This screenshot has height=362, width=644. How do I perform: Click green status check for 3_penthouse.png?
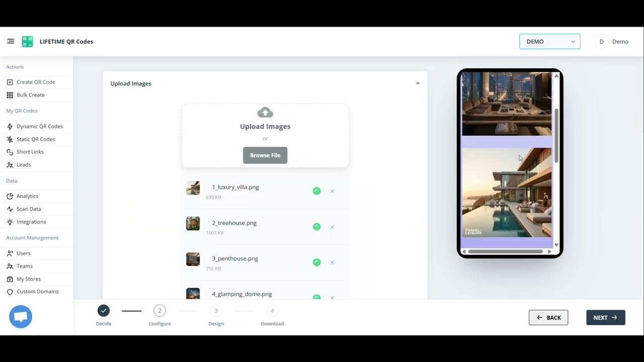[316, 262]
